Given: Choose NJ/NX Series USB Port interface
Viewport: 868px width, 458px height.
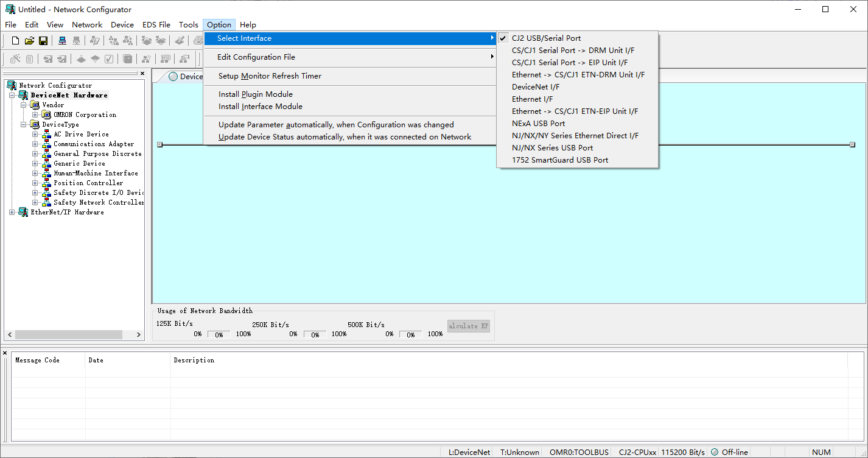Looking at the screenshot, I should click(x=552, y=148).
